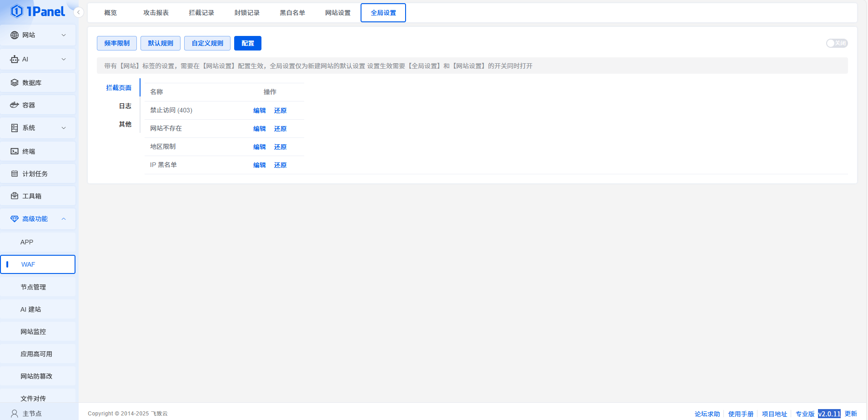Click the robot icon for AI

click(x=15, y=59)
